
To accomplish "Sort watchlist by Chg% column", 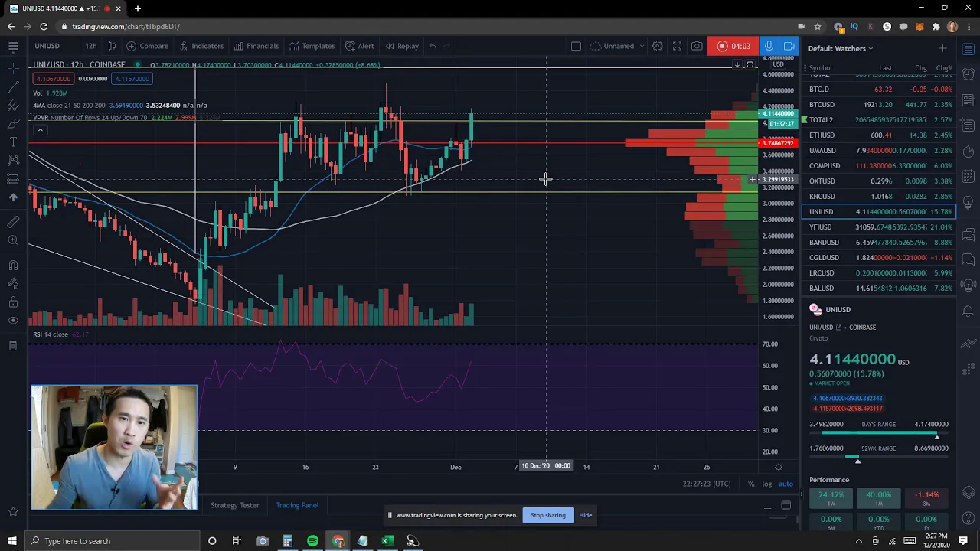I will coord(944,68).
